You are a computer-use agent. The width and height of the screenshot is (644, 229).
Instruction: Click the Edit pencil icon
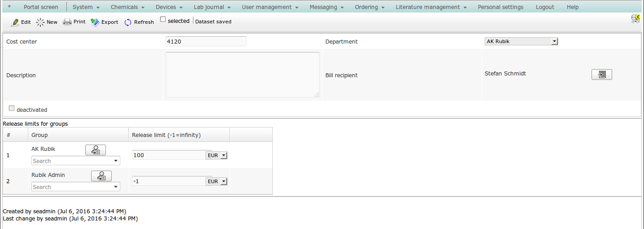[15, 22]
